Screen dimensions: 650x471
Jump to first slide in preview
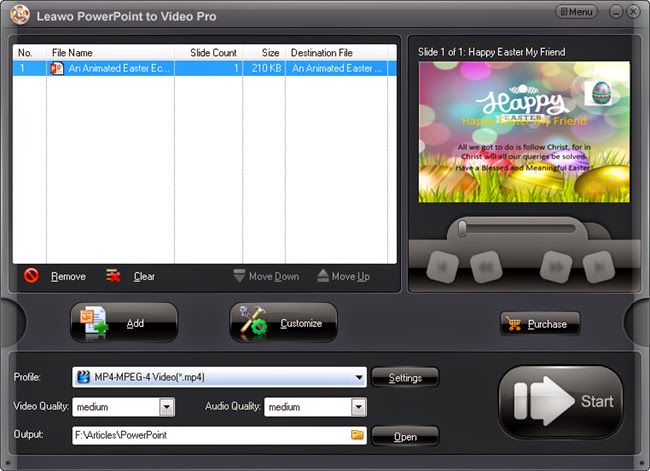tap(442, 267)
